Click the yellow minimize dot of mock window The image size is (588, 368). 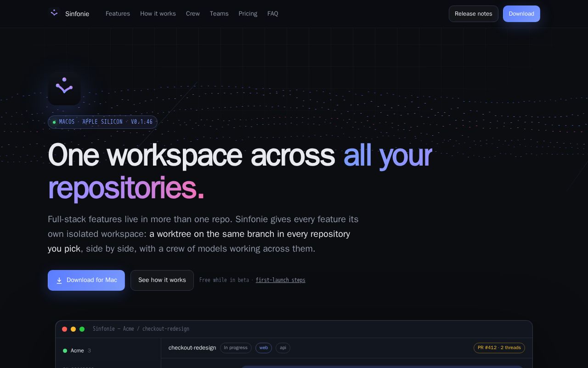73,329
